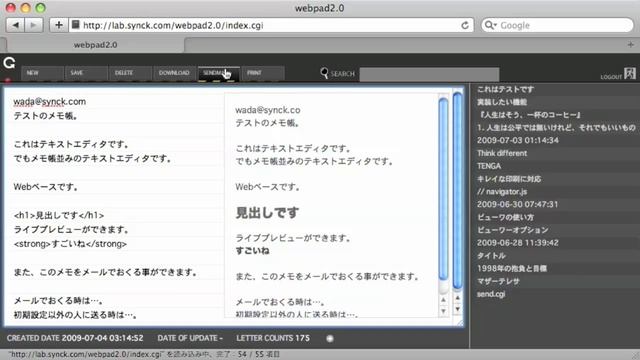640x360 pixels.
Task: Click the editor outer scroll-down arrow
Action: pyautogui.click(x=458, y=310)
